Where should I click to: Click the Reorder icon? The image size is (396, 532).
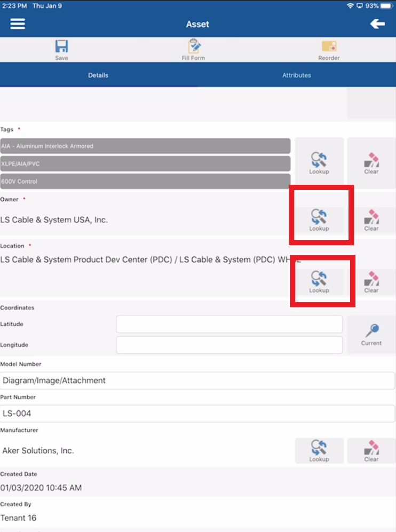pos(329,51)
